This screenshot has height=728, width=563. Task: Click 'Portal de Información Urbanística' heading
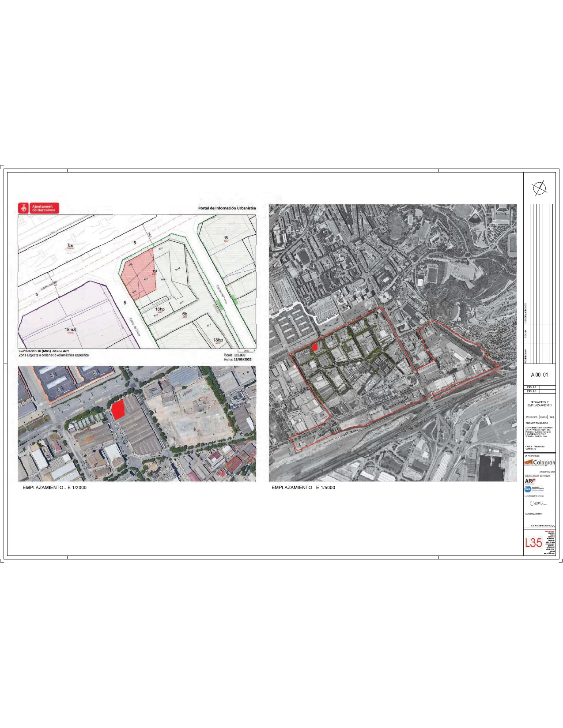[x=227, y=208]
